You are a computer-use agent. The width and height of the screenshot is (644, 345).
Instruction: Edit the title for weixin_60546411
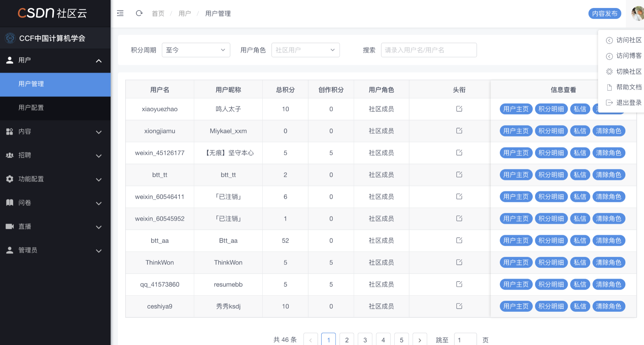click(459, 197)
